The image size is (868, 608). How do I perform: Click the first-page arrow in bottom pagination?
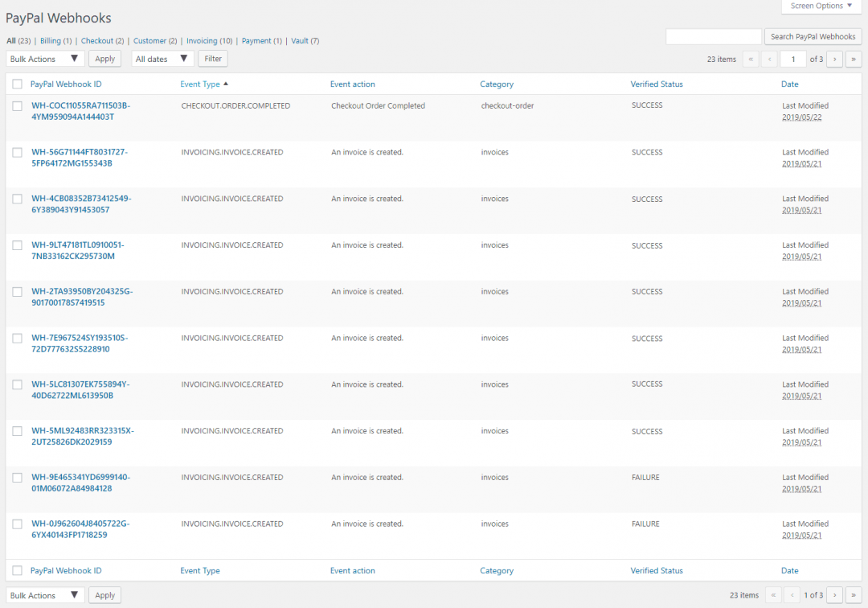pyautogui.click(x=773, y=595)
